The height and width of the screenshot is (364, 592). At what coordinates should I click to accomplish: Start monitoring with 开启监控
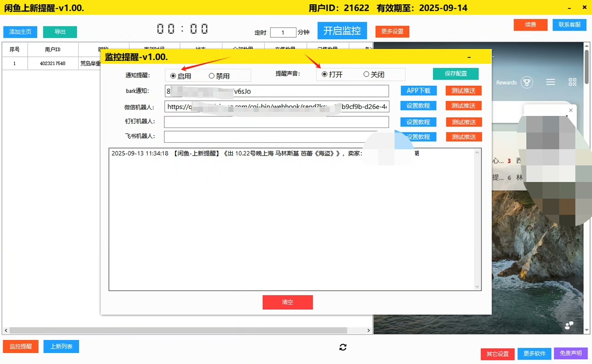click(x=342, y=30)
